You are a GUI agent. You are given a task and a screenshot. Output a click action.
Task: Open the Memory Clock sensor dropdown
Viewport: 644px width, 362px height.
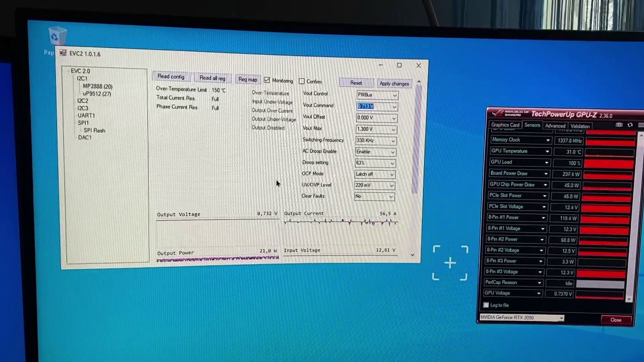(547, 140)
